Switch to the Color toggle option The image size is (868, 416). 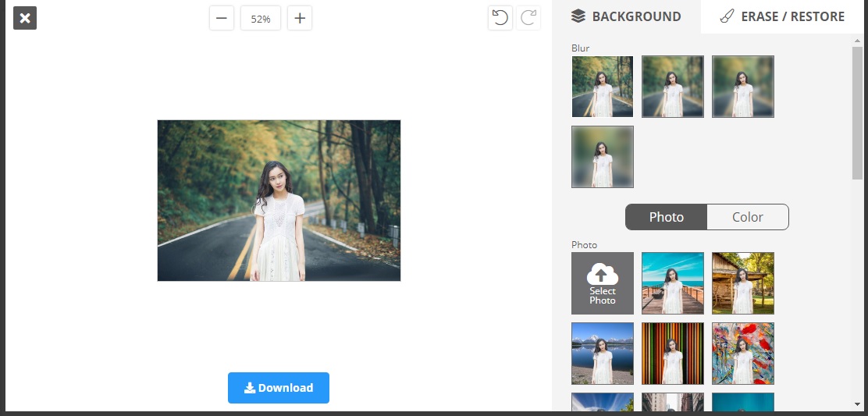point(748,217)
